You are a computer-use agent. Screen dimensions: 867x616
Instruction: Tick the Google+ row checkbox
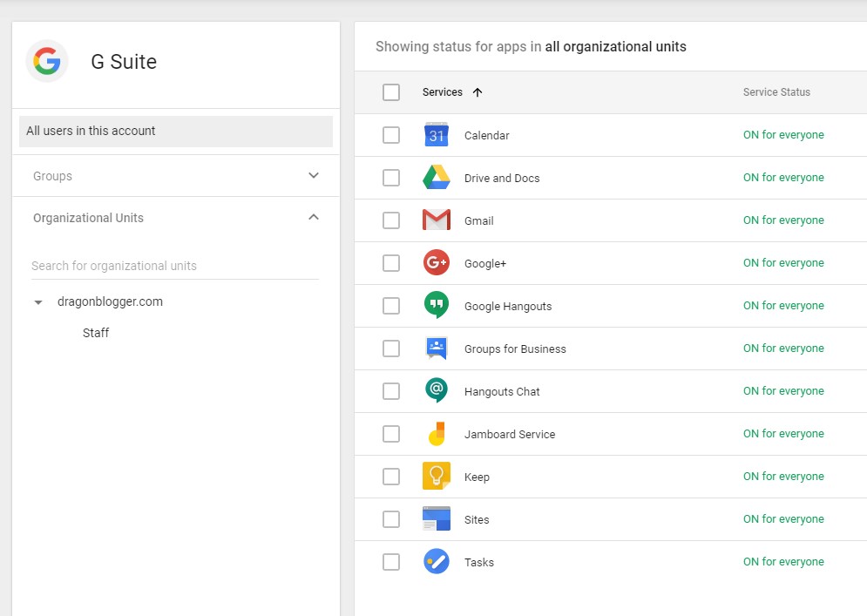(391, 263)
